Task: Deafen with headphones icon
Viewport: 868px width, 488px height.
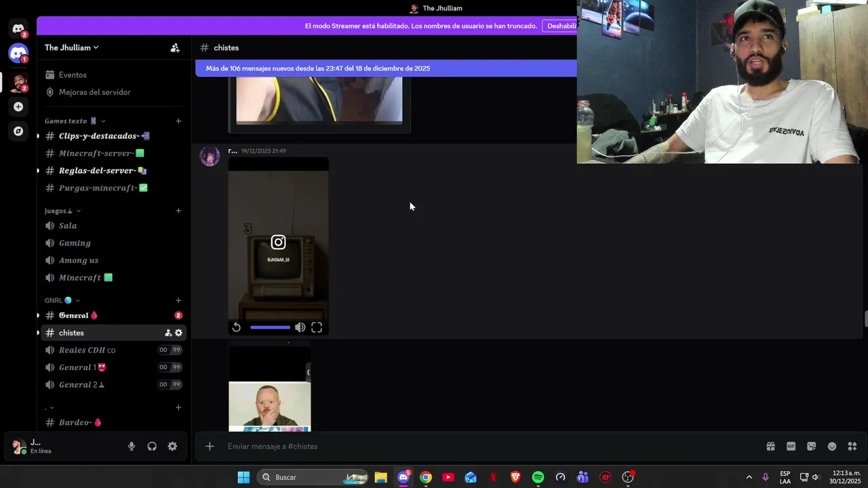Action: pyautogui.click(x=152, y=446)
